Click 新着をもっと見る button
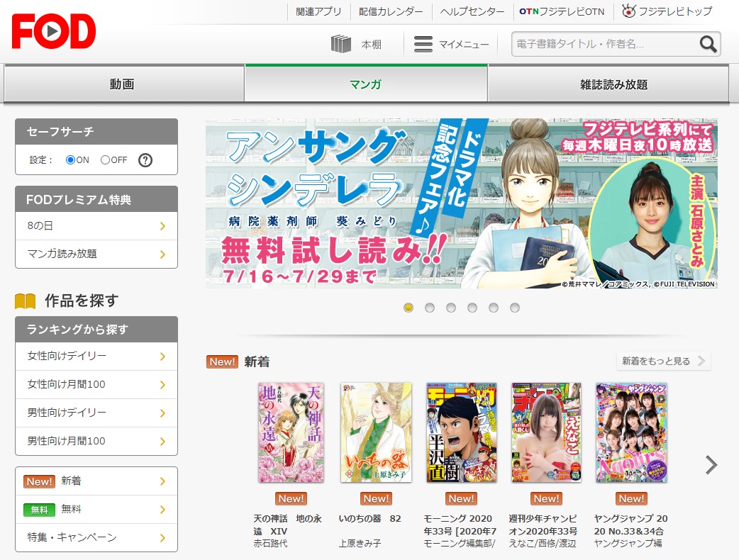Screen dimensions: 739x560 [663, 362]
